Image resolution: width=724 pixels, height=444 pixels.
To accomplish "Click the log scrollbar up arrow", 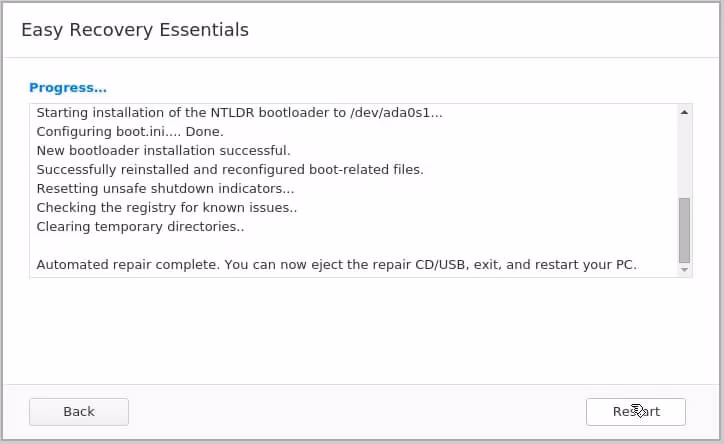I will pyautogui.click(x=684, y=112).
